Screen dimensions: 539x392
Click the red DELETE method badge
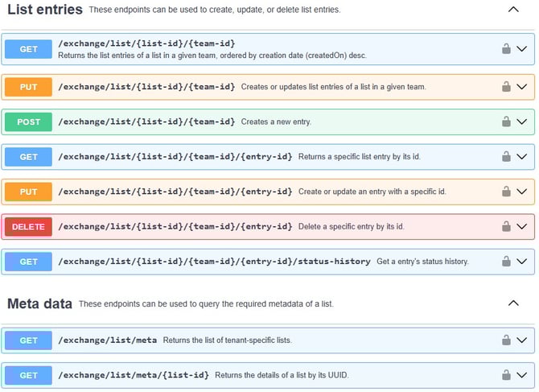coord(28,227)
